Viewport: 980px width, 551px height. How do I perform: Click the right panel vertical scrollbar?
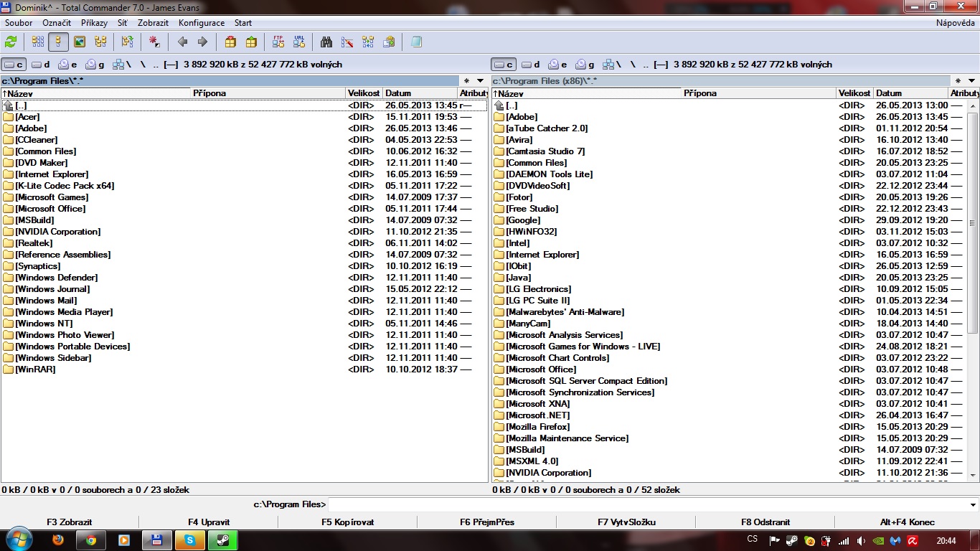click(x=973, y=287)
